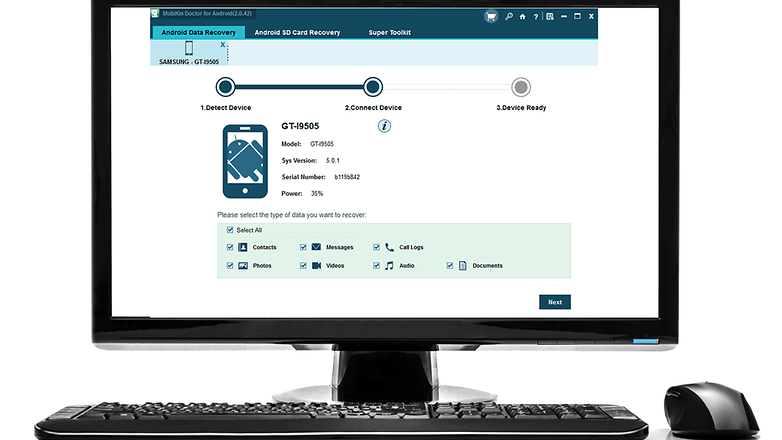Click the '3.Device Ready' step label

[x=521, y=108]
